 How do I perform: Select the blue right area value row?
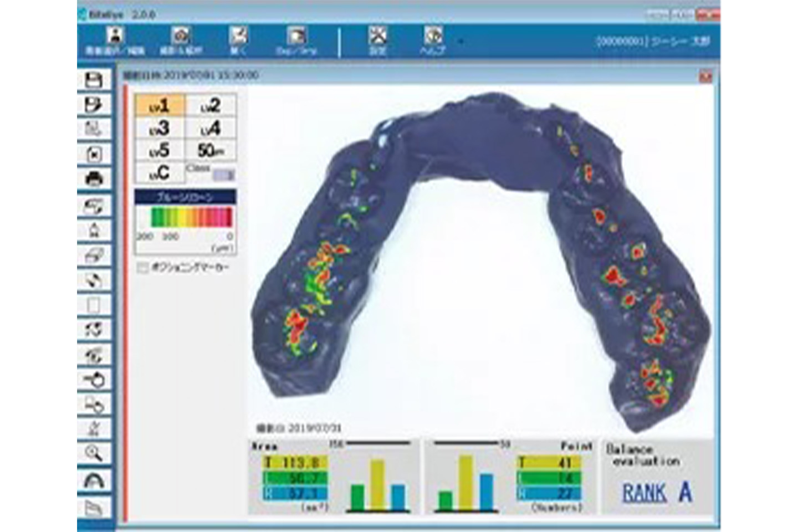pos(295,494)
